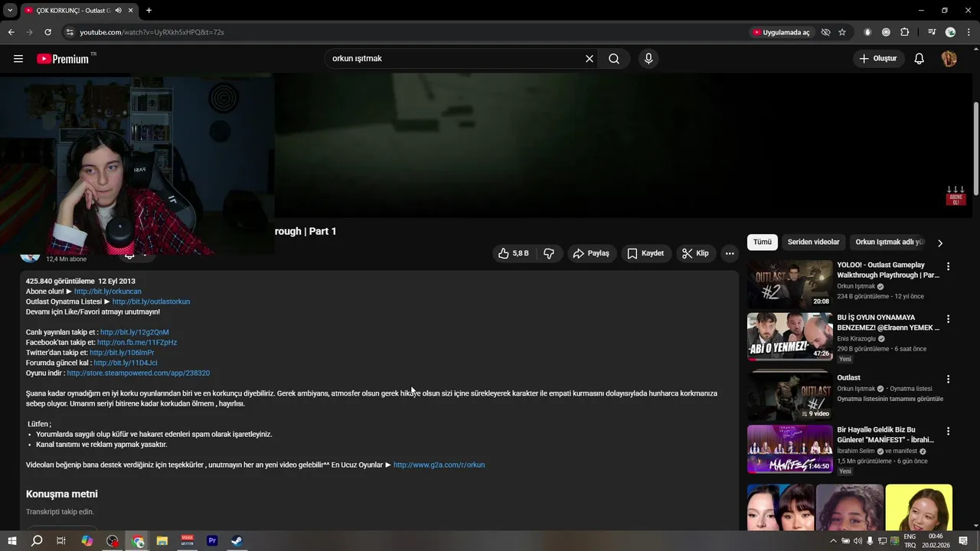
Task: Open the YouTube account avatar menu
Action: pyautogui.click(x=949, y=59)
